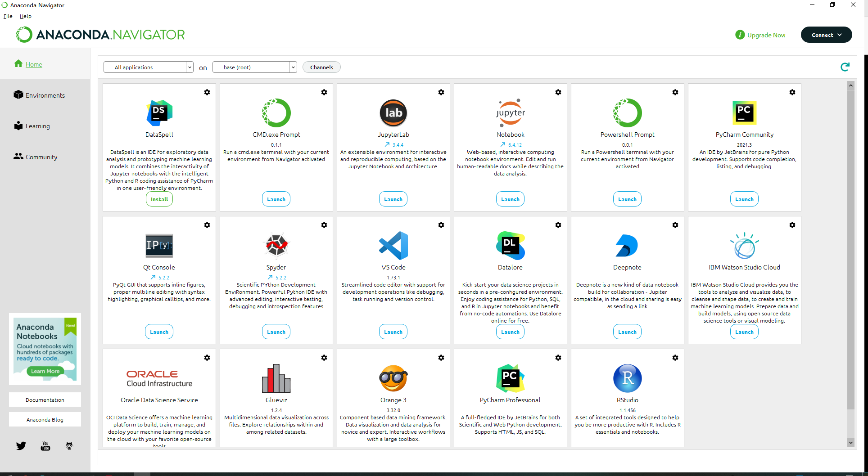The image size is (868, 476).
Task: Install DataSpell
Action: click(x=159, y=199)
